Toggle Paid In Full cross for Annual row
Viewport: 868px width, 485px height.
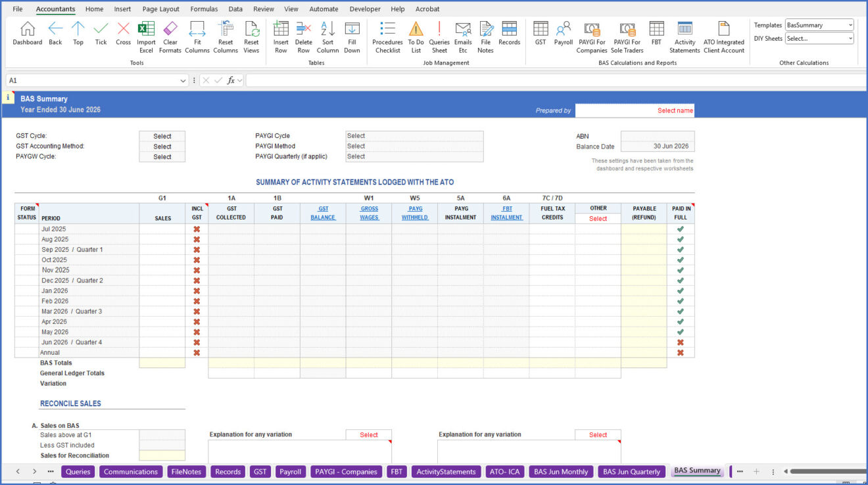click(x=680, y=353)
